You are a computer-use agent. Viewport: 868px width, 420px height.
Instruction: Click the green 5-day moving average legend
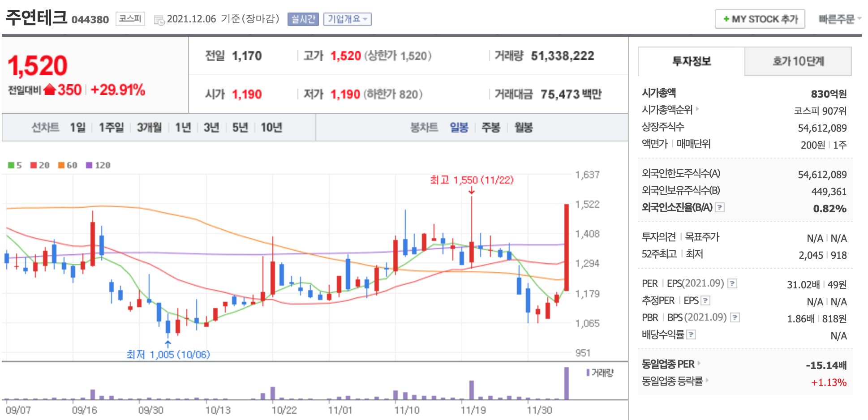pos(15,165)
